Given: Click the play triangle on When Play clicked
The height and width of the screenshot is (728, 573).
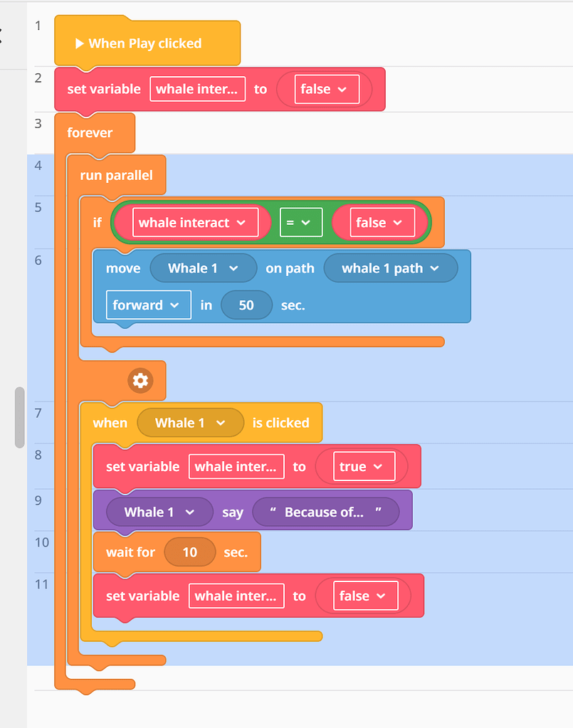Looking at the screenshot, I should coord(80,43).
